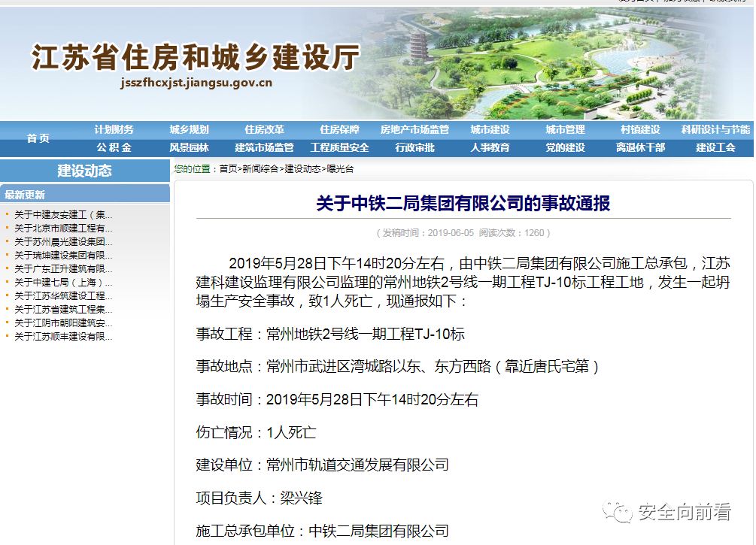Click the line starting 事故地点：常州市武进区
This screenshot has height=545, width=756.
point(397,367)
